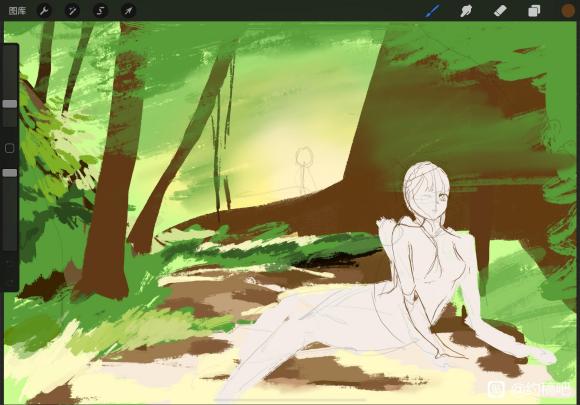This screenshot has width=580, height=405.
Task: Tap the distant sketched figure on canvas
Action: click(304, 170)
